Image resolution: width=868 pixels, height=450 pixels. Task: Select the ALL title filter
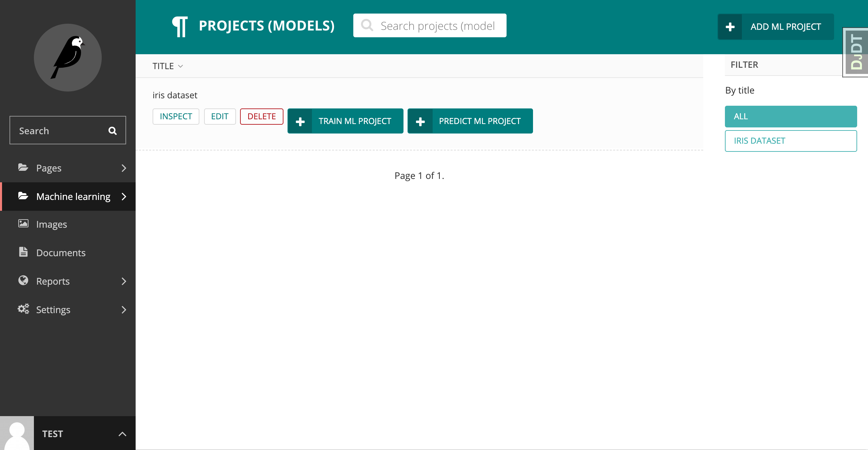[790, 117]
